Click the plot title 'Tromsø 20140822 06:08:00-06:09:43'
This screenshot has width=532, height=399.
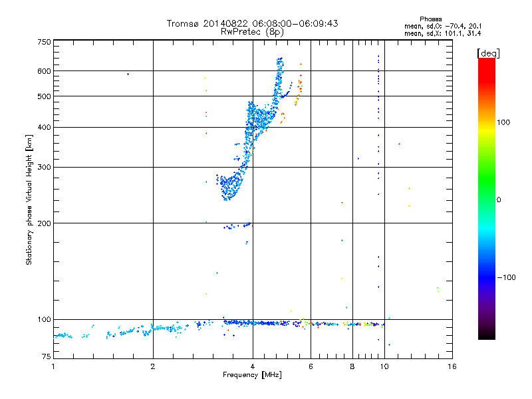tap(252, 23)
